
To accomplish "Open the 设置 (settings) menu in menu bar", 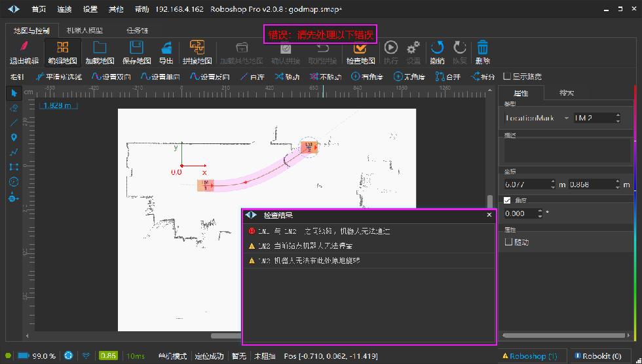I will (90, 9).
